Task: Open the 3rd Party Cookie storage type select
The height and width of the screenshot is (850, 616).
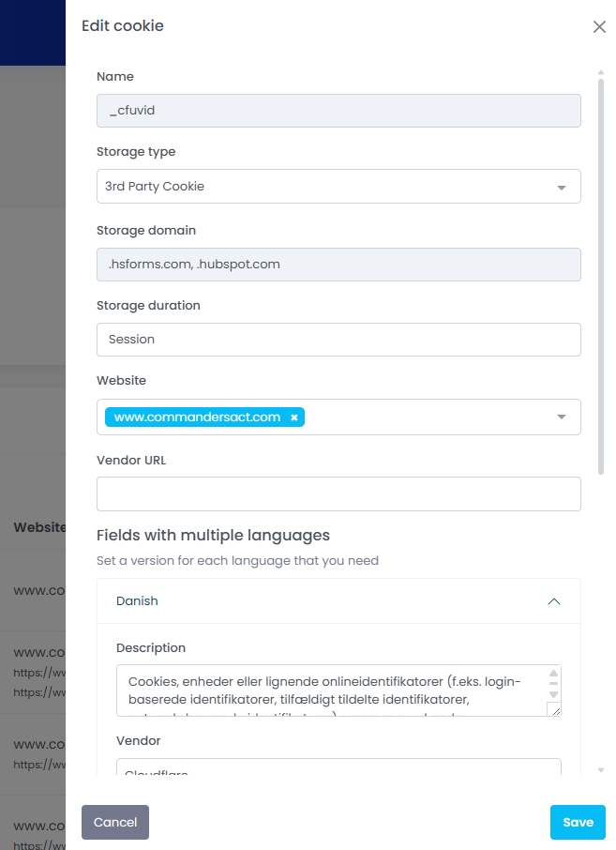Action: (328, 187)
